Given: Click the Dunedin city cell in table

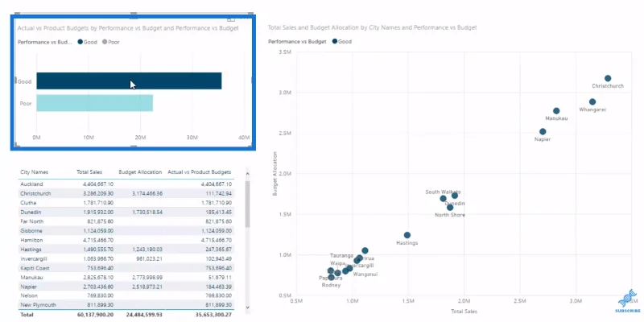Looking at the screenshot, I should tap(29, 213).
